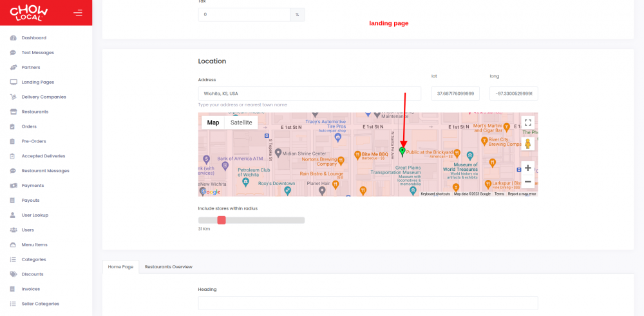Click the Street View pegman icon

click(528, 144)
